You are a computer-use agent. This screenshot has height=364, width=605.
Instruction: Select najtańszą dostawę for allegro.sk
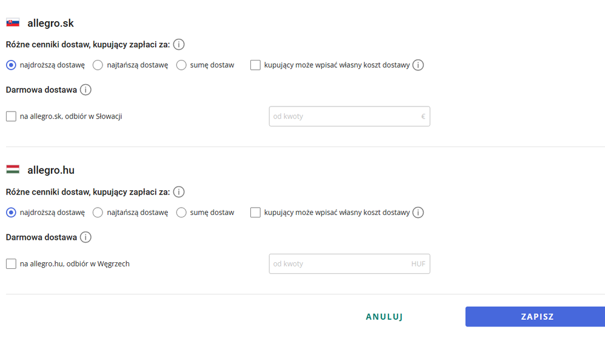tap(98, 65)
